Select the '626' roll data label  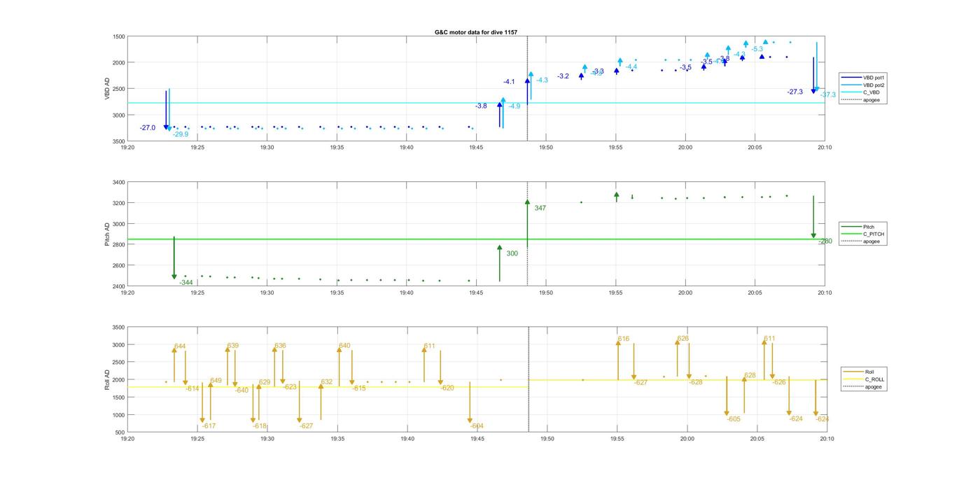coord(682,338)
